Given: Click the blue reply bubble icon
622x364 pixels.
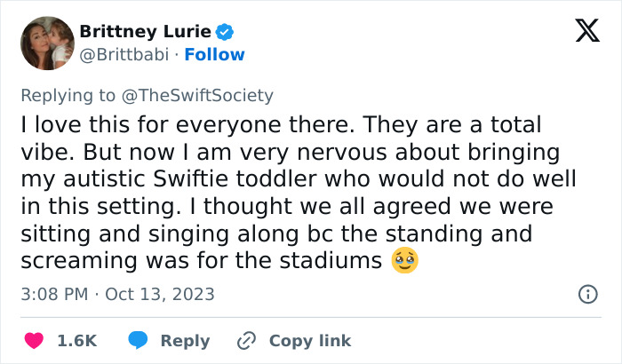Looking at the screenshot, I should pyautogui.click(x=138, y=341).
